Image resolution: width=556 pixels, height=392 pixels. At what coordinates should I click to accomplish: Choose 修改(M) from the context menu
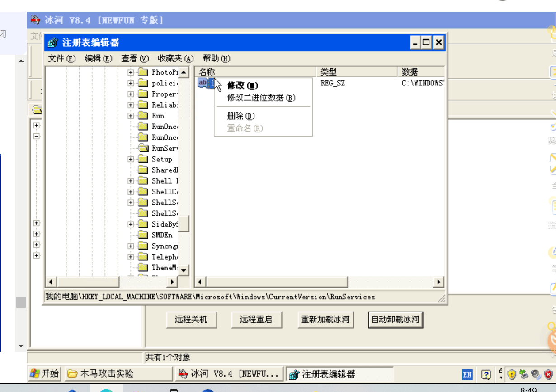click(x=263, y=85)
